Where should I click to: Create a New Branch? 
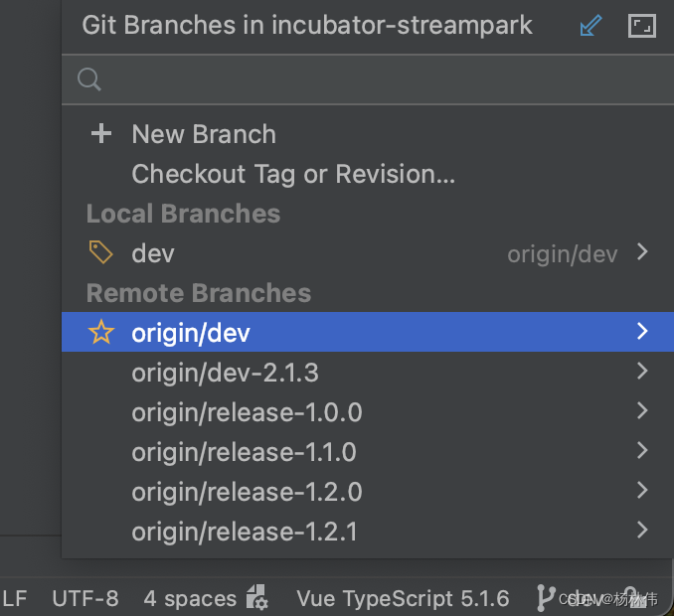(368, 134)
